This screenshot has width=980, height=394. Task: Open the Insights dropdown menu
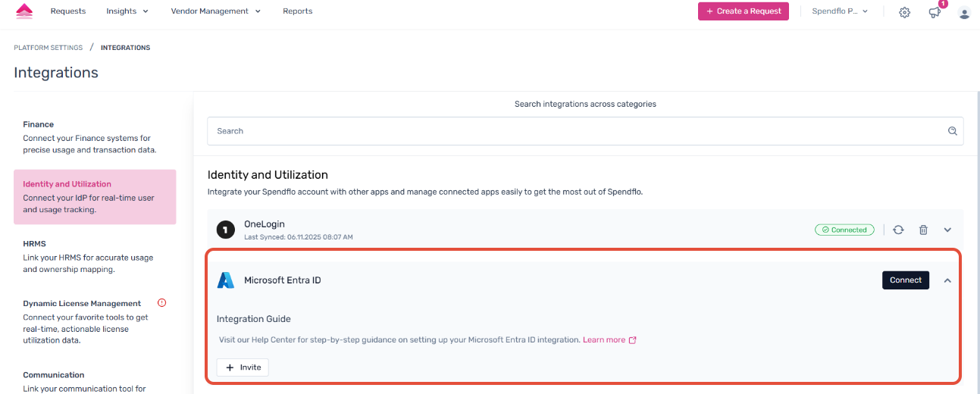coord(127,11)
